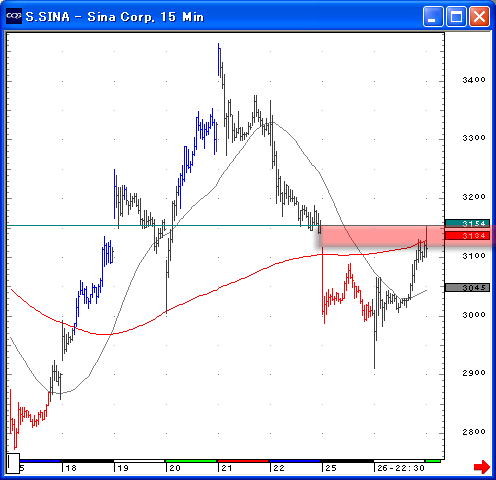This screenshot has height=480, width=496.
Task: Click the date marker 21 on time axis
Action: tap(227, 468)
